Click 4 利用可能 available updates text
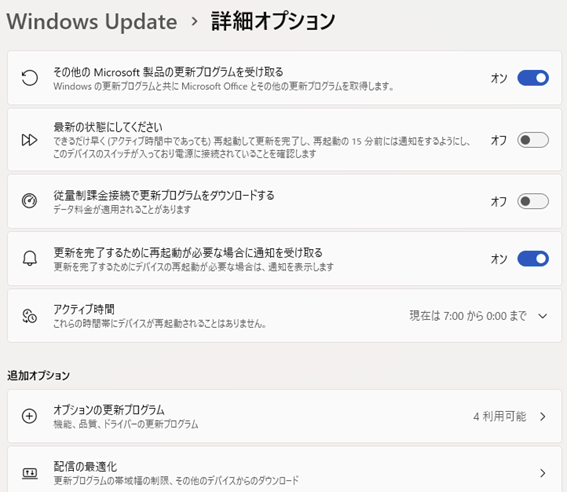Screen dimensions: 567x492 pos(500,416)
